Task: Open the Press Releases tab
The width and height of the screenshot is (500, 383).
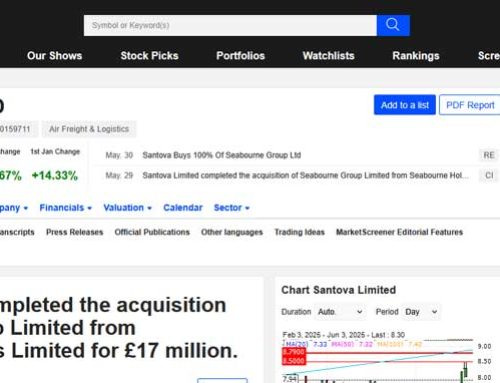Action: click(75, 232)
